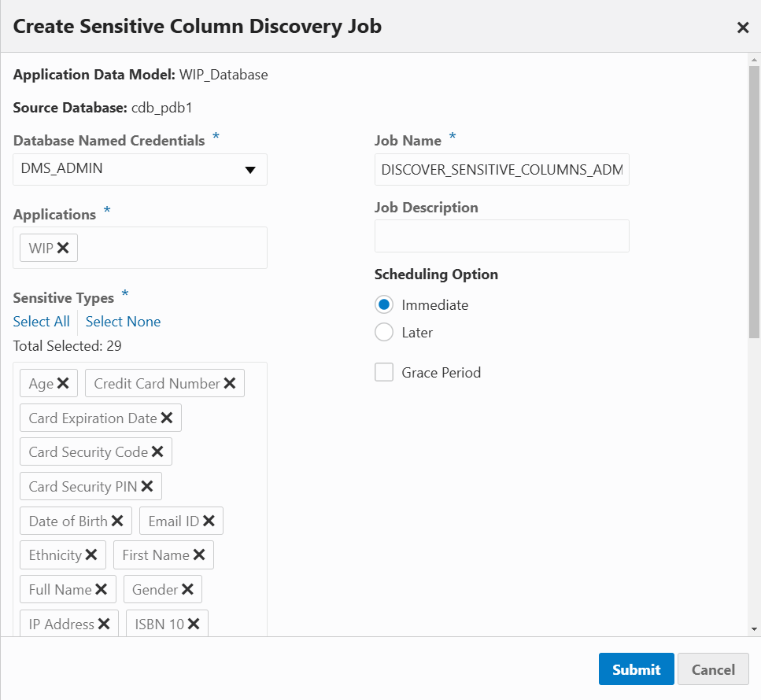Remove Date of Birth from sensitive types
The image size is (761, 700).
pos(117,521)
